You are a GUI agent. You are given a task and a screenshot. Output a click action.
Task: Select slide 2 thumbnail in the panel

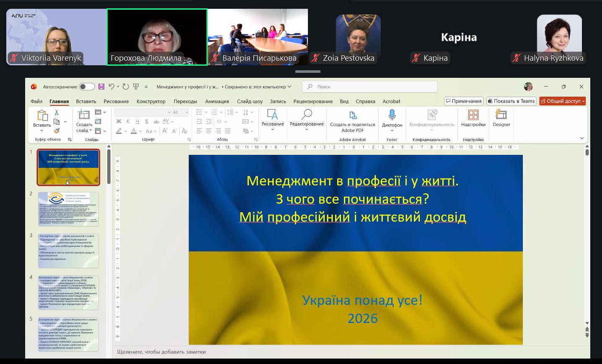pyautogui.click(x=68, y=209)
